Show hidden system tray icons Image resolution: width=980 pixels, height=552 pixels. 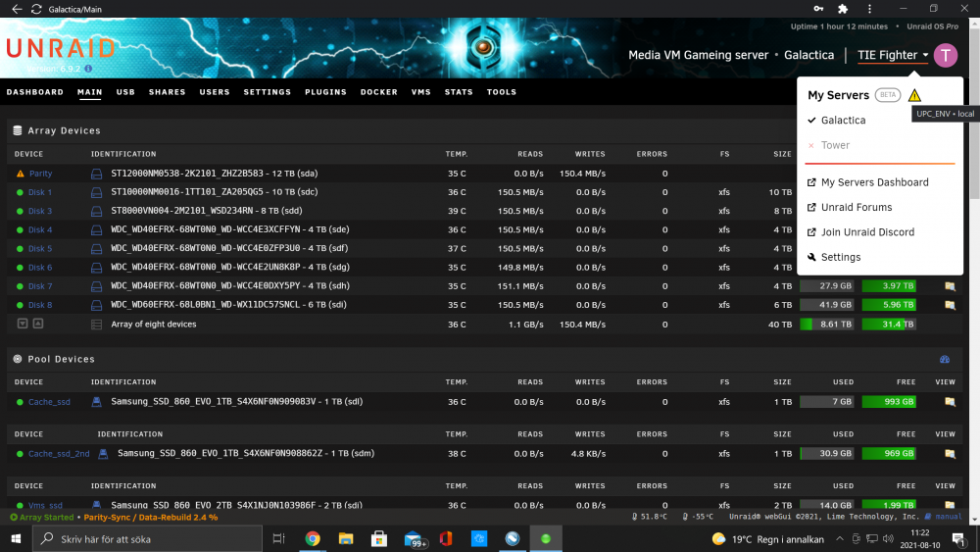[x=840, y=539]
